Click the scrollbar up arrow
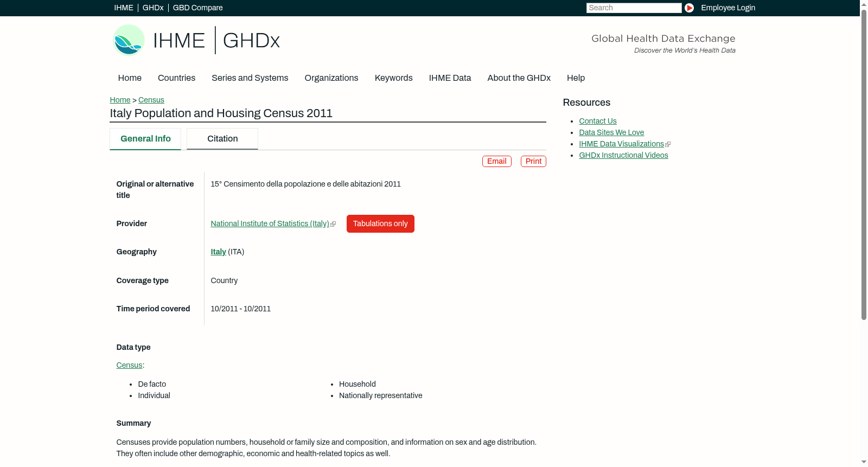The width and height of the screenshot is (868, 467). click(864, 4)
